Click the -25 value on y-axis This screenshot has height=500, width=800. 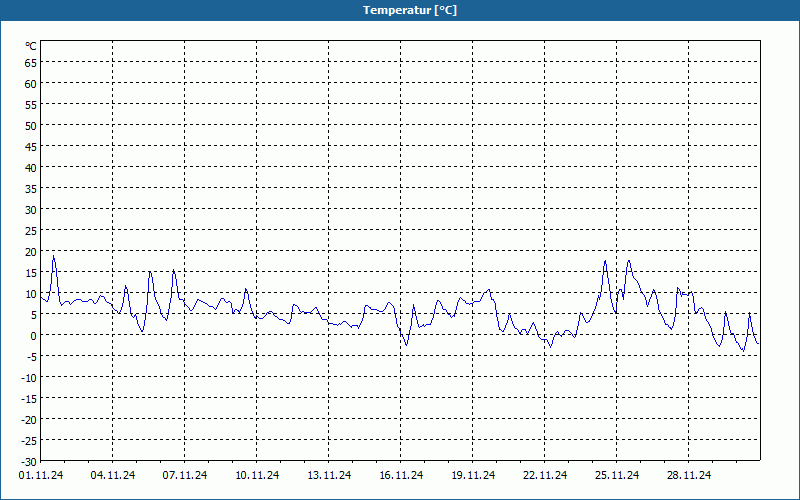point(29,441)
